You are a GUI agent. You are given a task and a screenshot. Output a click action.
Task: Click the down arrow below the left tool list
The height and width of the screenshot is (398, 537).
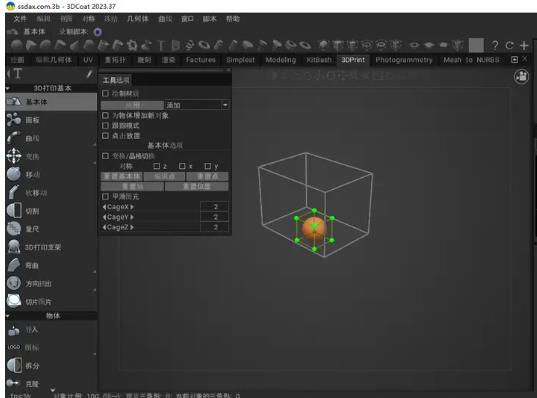(52, 390)
